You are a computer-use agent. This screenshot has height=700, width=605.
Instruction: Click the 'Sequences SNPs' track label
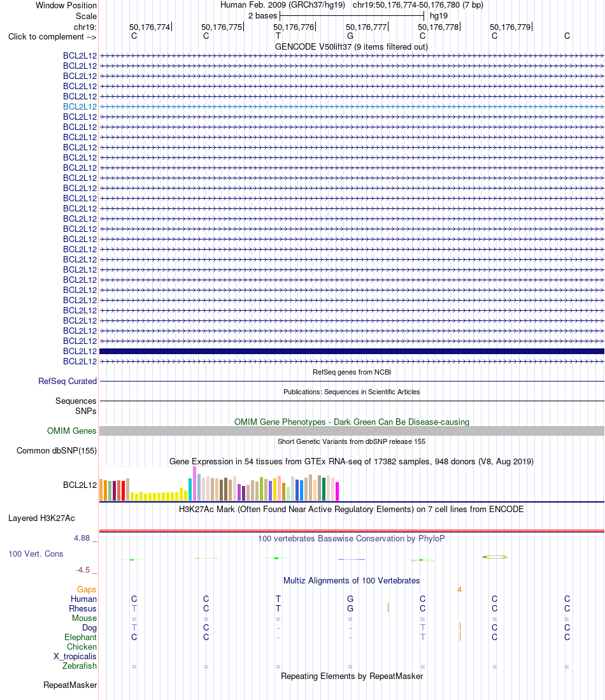76,406
